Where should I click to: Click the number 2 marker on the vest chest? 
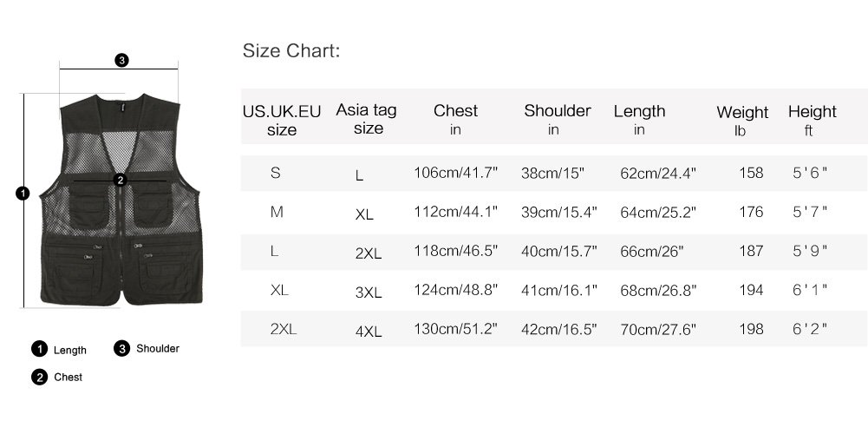[x=121, y=180]
